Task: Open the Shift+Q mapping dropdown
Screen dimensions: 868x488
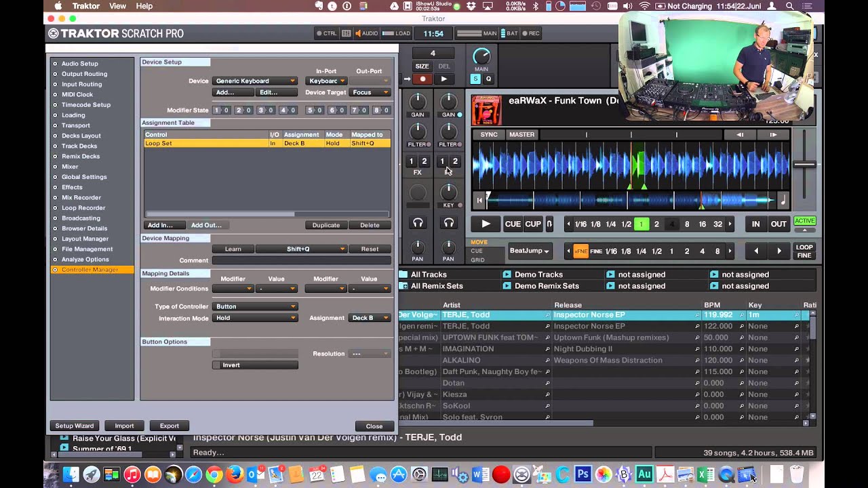Action: click(x=301, y=249)
